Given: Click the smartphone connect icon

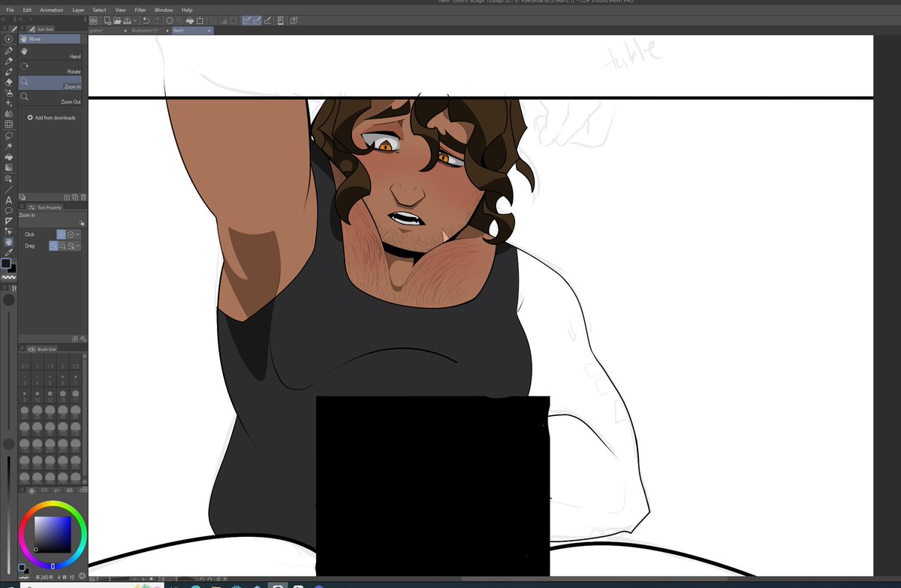Looking at the screenshot, I should pos(281,20).
